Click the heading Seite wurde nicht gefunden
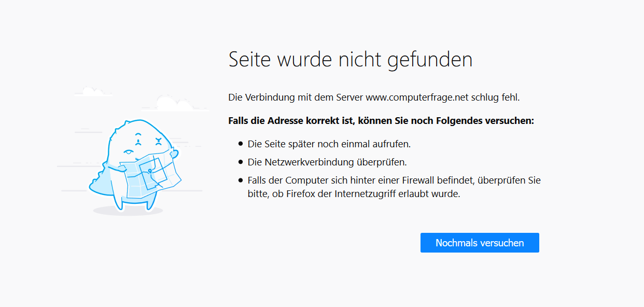644x307 pixels. pos(350,59)
